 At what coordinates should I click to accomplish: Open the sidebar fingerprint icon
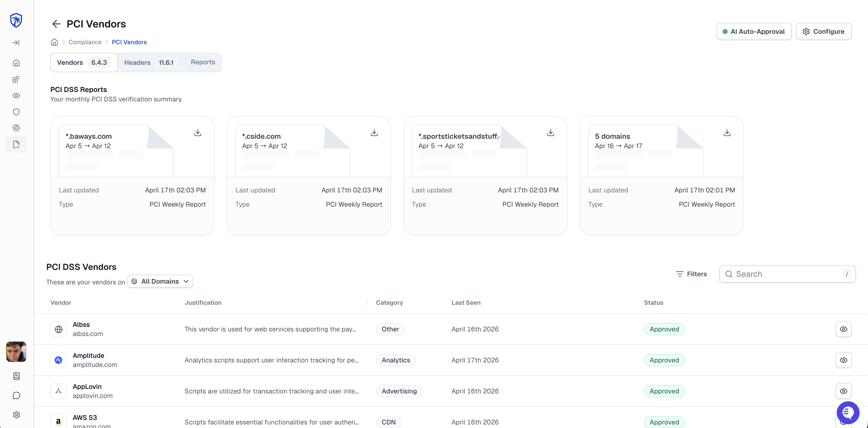coord(16,128)
